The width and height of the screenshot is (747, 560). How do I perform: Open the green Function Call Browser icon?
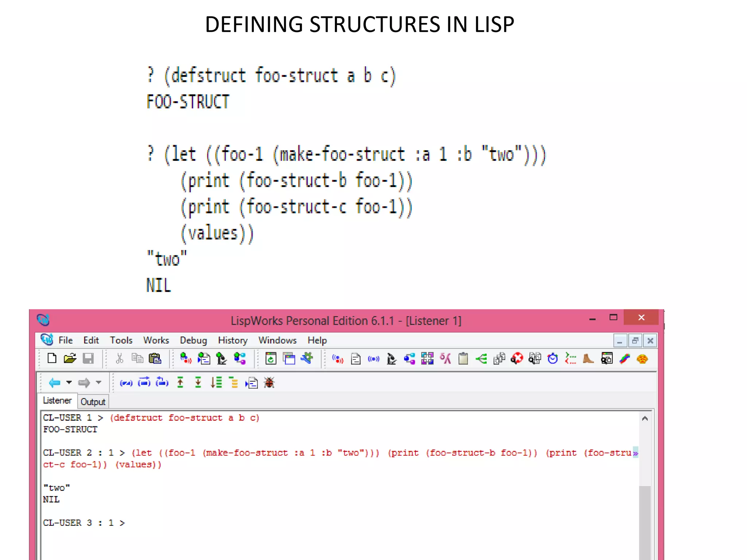pyautogui.click(x=481, y=359)
